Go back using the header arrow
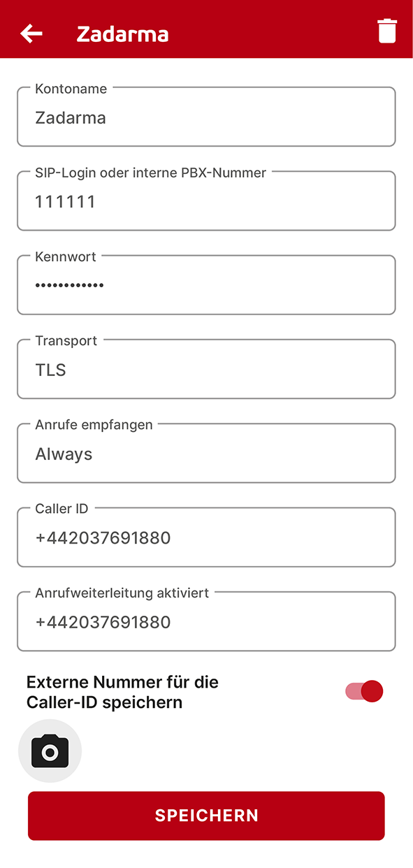The height and width of the screenshot is (868, 413). (31, 33)
